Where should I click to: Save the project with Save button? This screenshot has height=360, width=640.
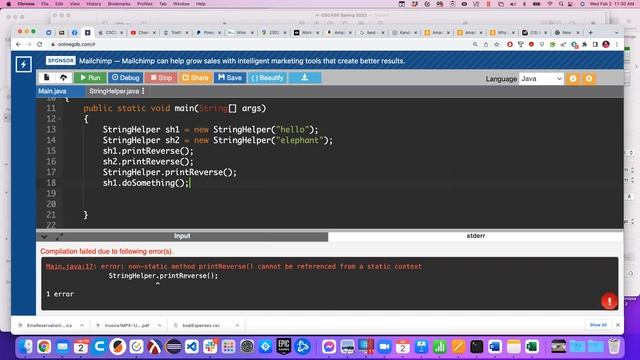[230, 78]
